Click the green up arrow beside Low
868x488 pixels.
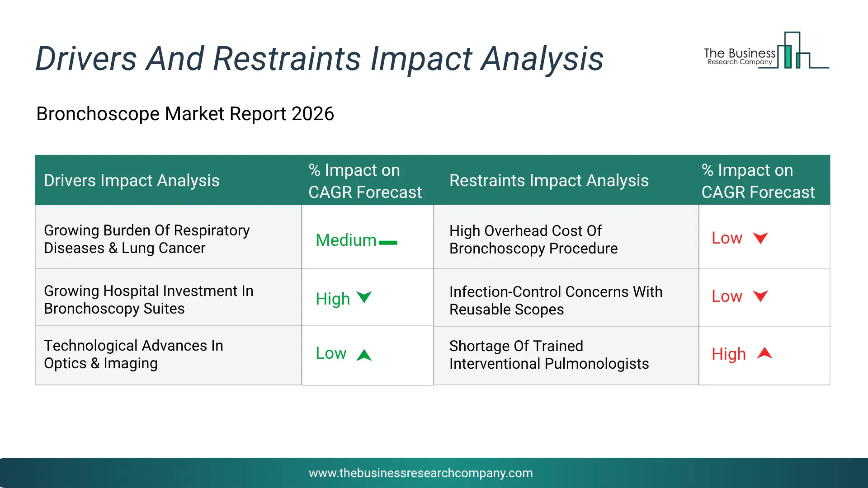tap(364, 355)
